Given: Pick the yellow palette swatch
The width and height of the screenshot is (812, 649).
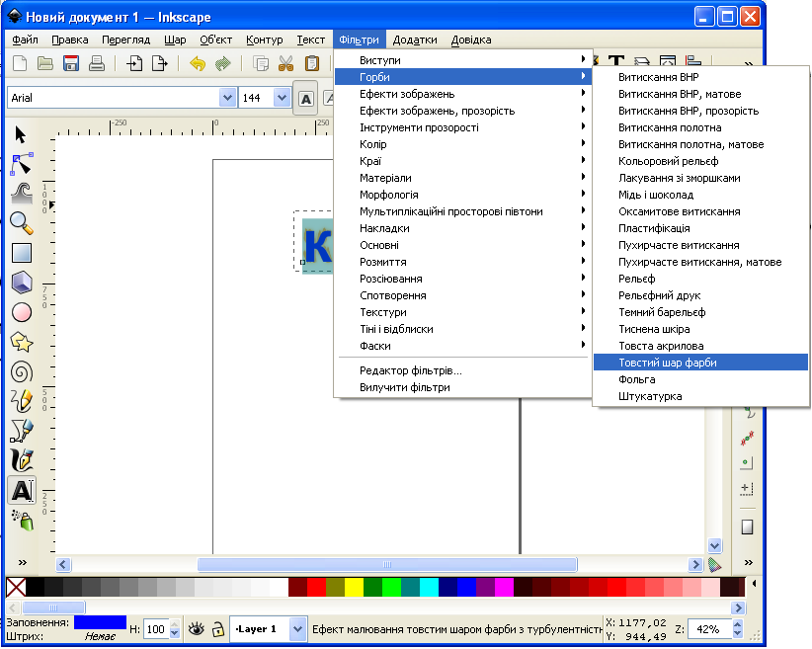Looking at the screenshot, I should [x=354, y=588].
